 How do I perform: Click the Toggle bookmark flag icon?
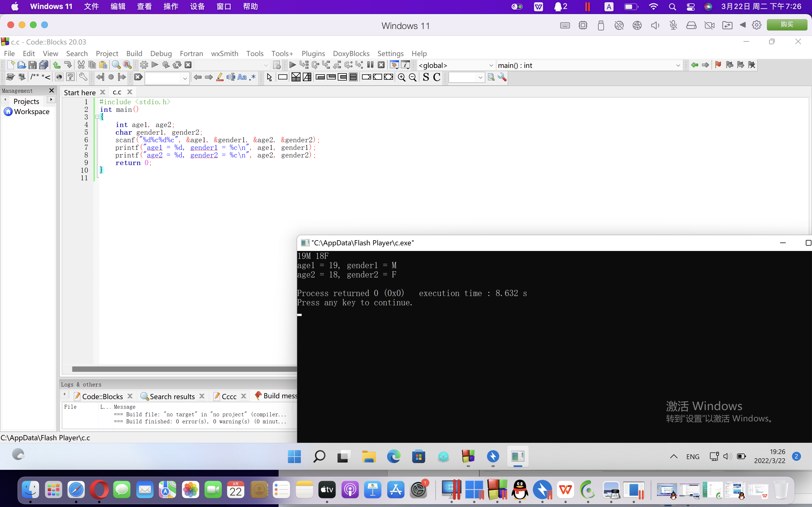click(x=718, y=65)
